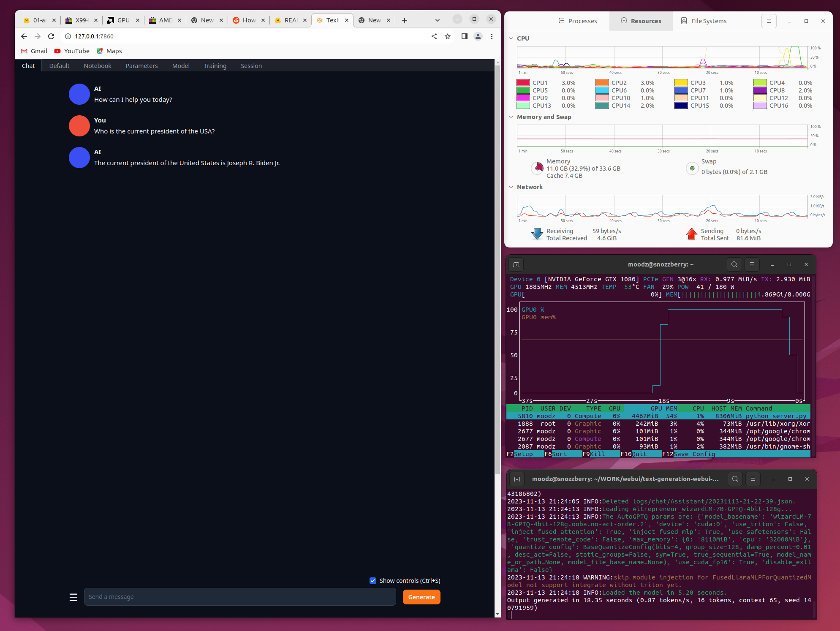This screenshot has height=631, width=840.
Task: Click the Generate button
Action: (x=421, y=597)
